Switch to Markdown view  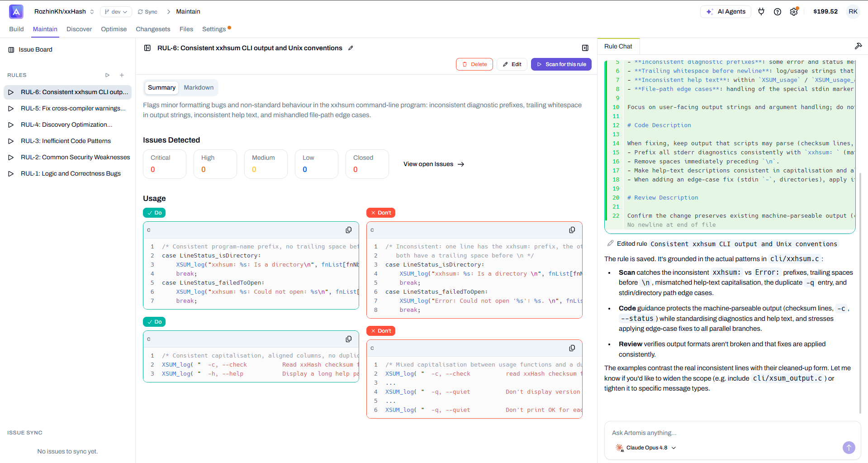click(199, 87)
